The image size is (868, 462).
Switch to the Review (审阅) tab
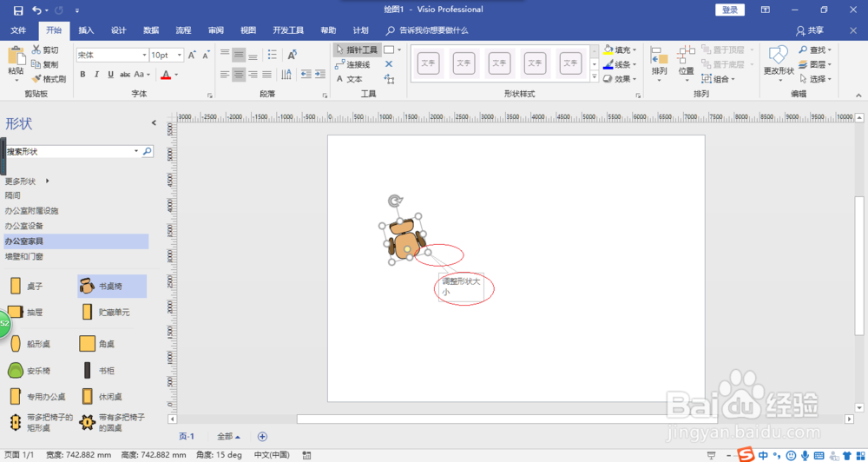coord(216,30)
